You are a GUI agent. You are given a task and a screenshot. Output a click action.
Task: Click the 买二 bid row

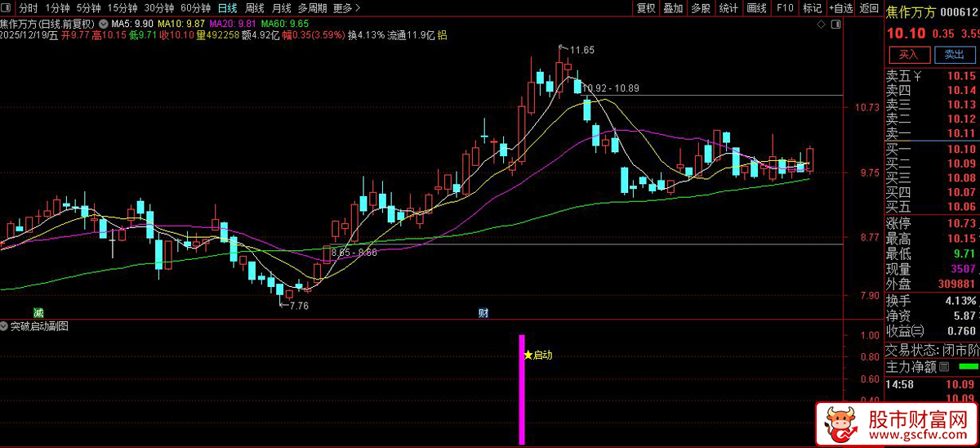coord(933,164)
